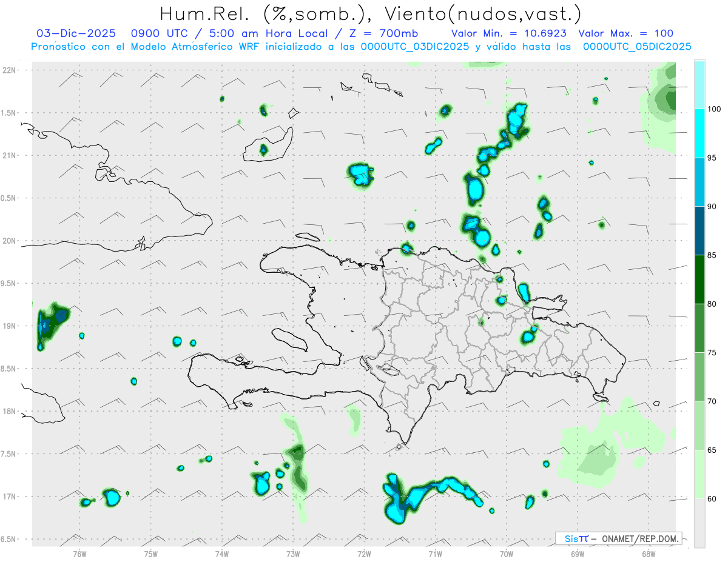728x562 pixels.
Task: Click the 71W longitude axis label
Action: (x=435, y=554)
